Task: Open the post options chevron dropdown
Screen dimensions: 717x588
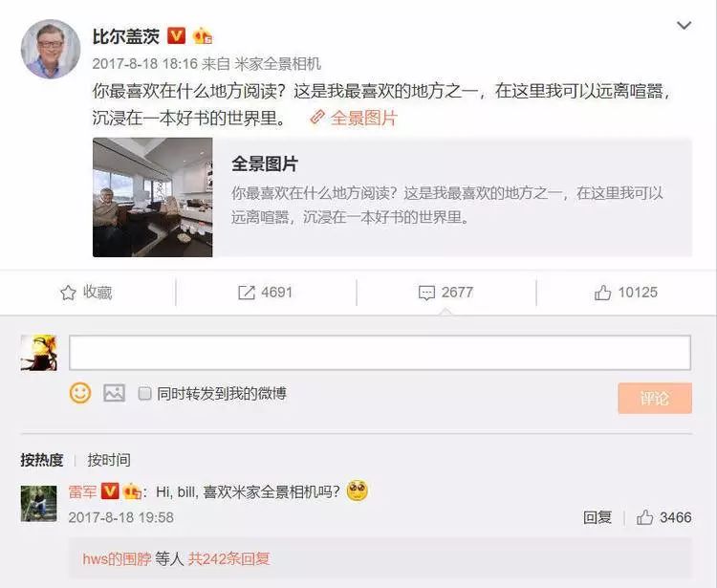Action: 684,25
